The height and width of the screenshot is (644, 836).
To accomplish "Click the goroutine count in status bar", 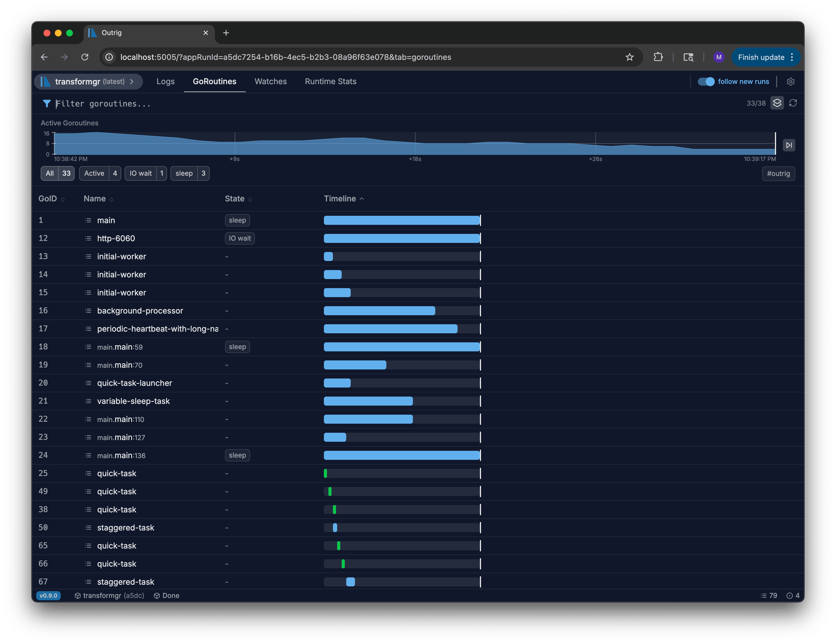I will tap(793, 595).
